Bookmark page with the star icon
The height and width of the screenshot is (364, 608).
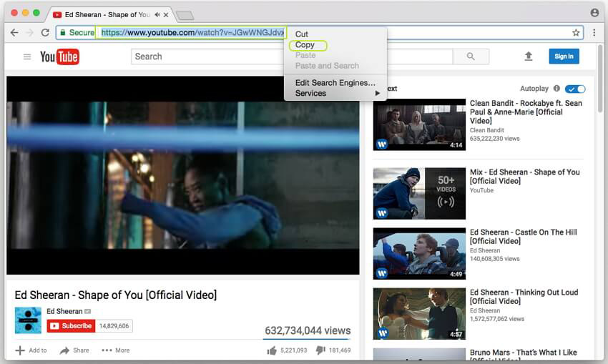tap(576, 33)
